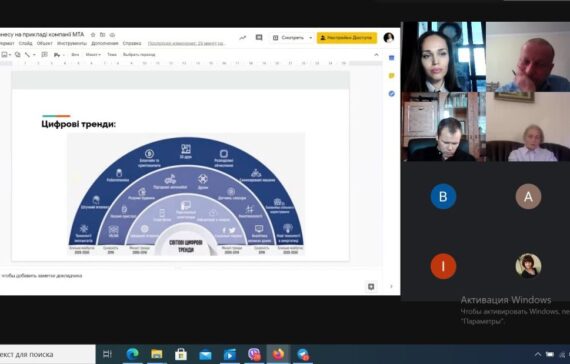Open Viber from the Windows taskbar

click(x=254, y=354)
